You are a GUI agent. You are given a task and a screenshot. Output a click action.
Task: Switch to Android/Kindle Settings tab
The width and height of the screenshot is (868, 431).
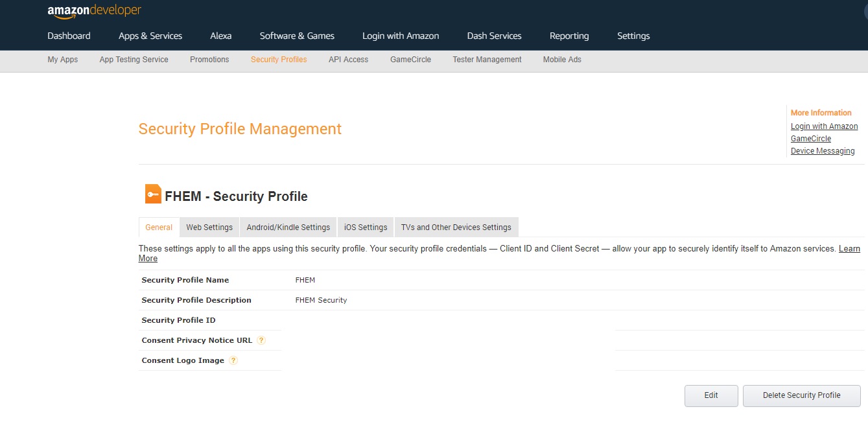tap(288, 227)
